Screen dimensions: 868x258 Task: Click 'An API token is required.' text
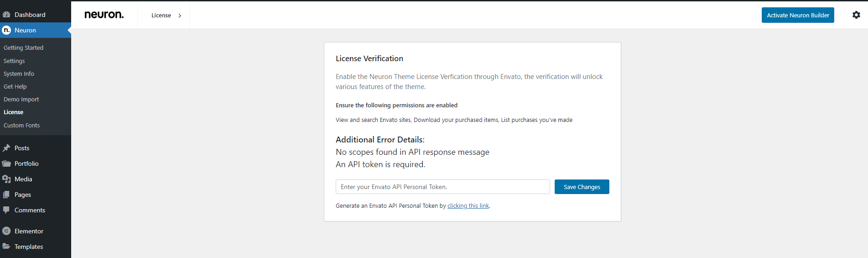(x=380, y=164)
